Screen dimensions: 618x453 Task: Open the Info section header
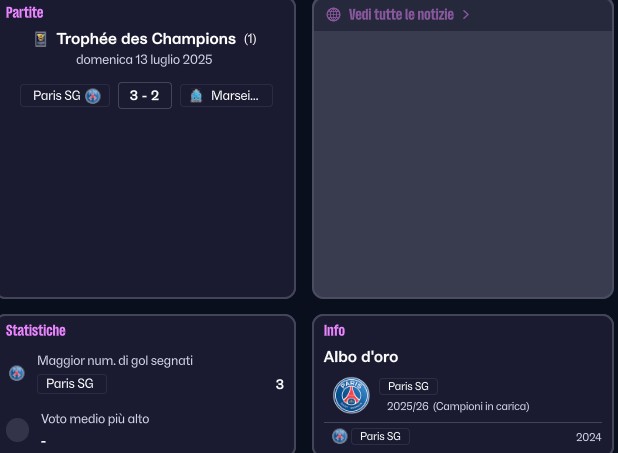[x=334, y=330]
